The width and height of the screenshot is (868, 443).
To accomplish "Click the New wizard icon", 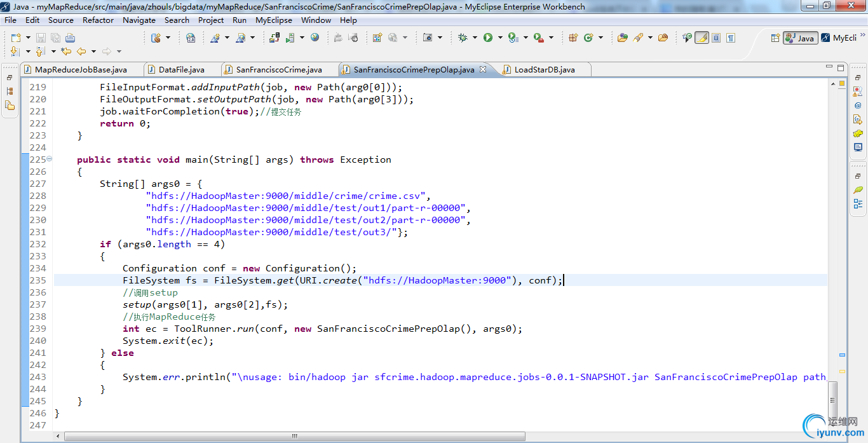I will [x=15, y=37].
